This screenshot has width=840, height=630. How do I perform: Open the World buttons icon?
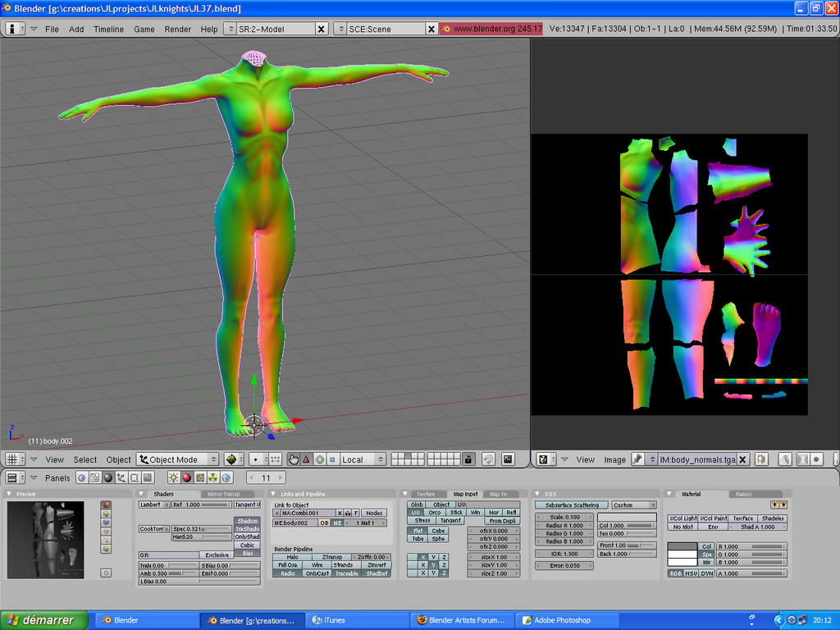point(226,477)
